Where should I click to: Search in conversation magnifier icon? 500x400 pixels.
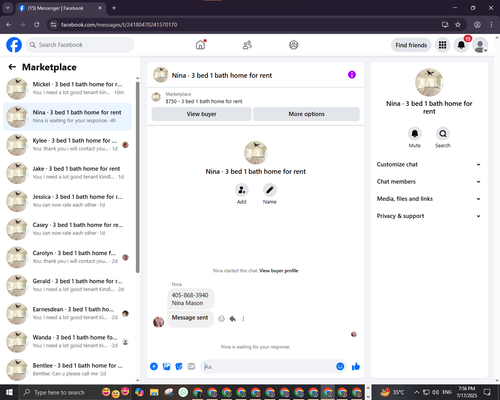click(443, 134)
